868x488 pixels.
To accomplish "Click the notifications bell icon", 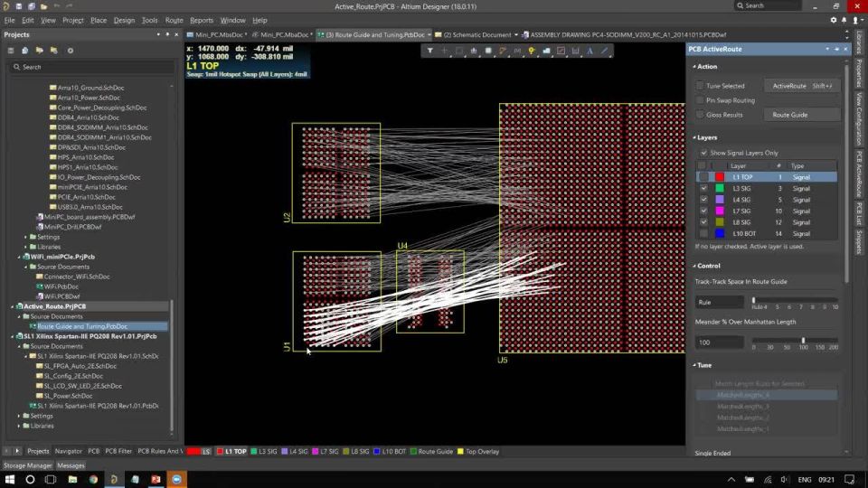I will point(844,20).
